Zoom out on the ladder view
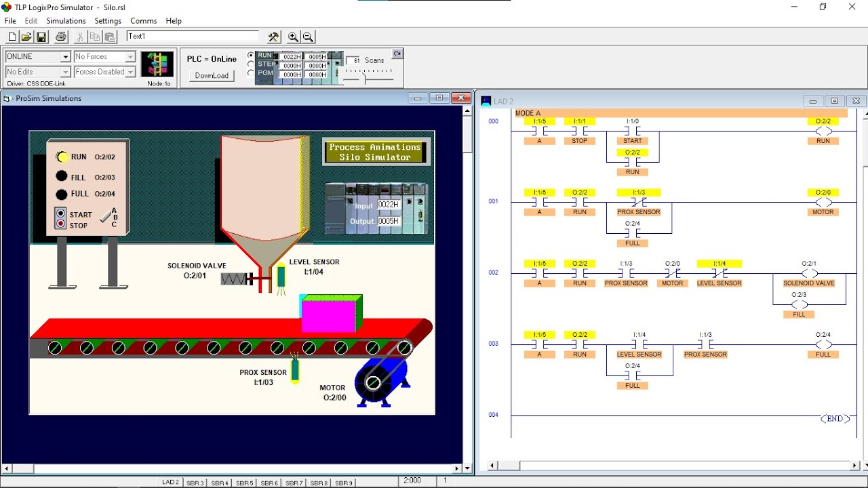This screenshot has width=868, height=488. 308,37
